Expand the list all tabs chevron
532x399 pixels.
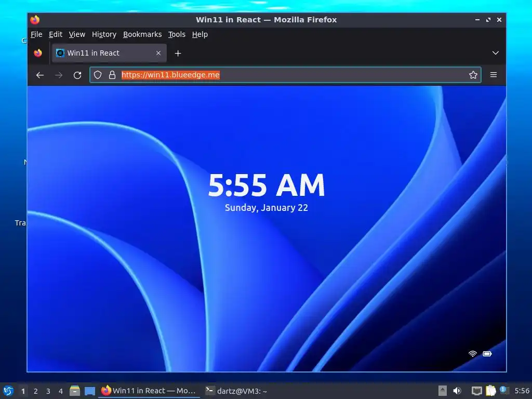(x=495, y=53)
